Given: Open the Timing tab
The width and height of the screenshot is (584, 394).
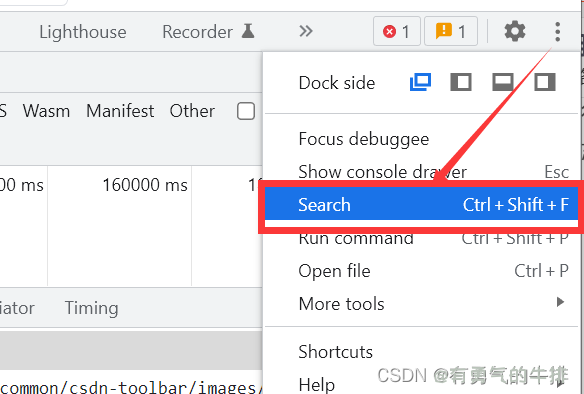Looking at the screenshot, I should pyautogui.click(x=92, y=308).
